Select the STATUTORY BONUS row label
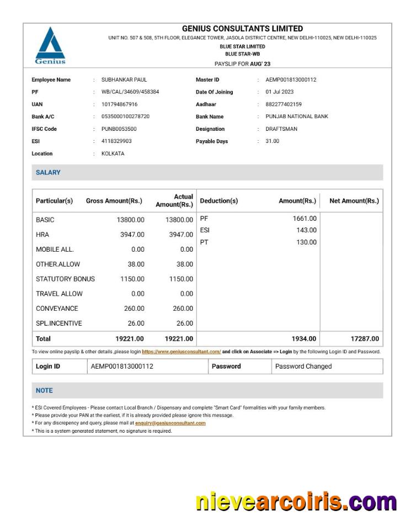Viewport: 411px width, 532px height. tap(65, 279)
